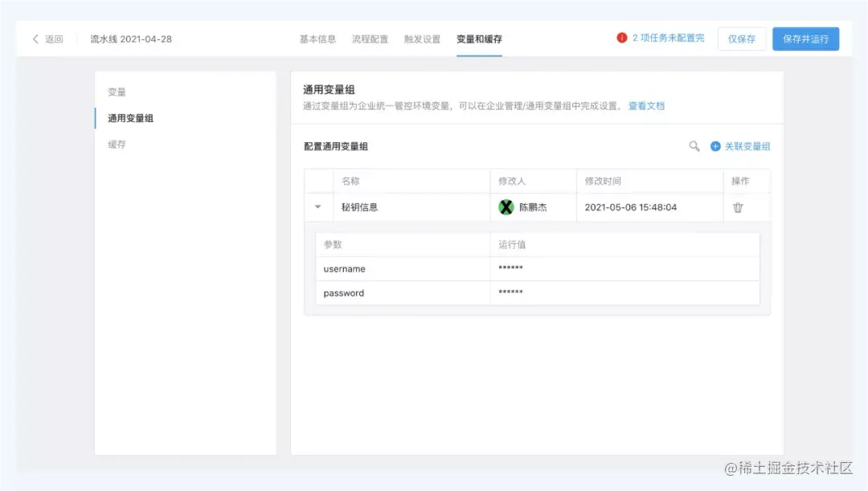
Task: Click 2 项任务未配置完 warning link
Action: (668, 38)
